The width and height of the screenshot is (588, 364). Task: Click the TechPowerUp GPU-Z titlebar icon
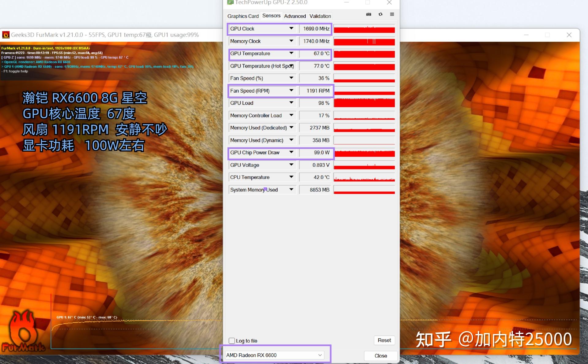pyautogui.click(x=231, y=2)
